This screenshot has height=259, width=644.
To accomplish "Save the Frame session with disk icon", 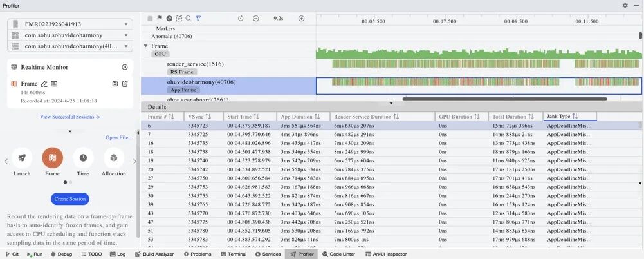I will click(x=115, y=84).
